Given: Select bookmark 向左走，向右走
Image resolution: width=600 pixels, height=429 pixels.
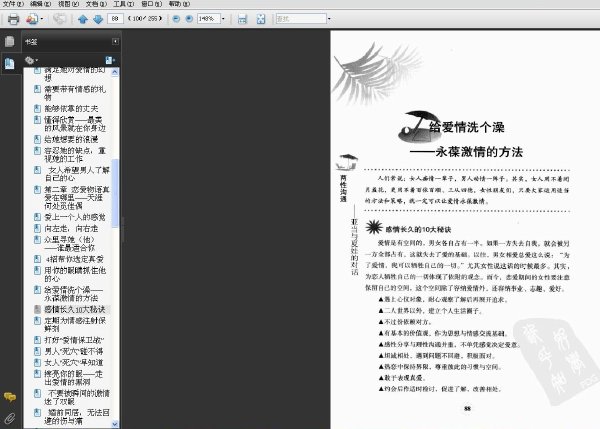Looking at the screenshot, I should pos(71,229).
